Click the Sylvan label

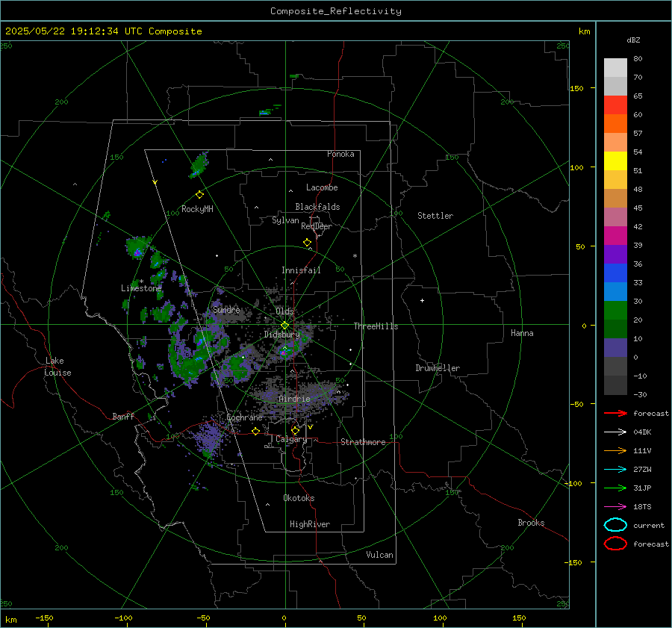pos(285,220)
